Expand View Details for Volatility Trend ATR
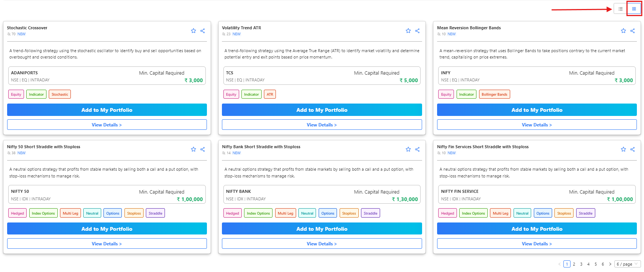The image size is (644, 272). 322,125
